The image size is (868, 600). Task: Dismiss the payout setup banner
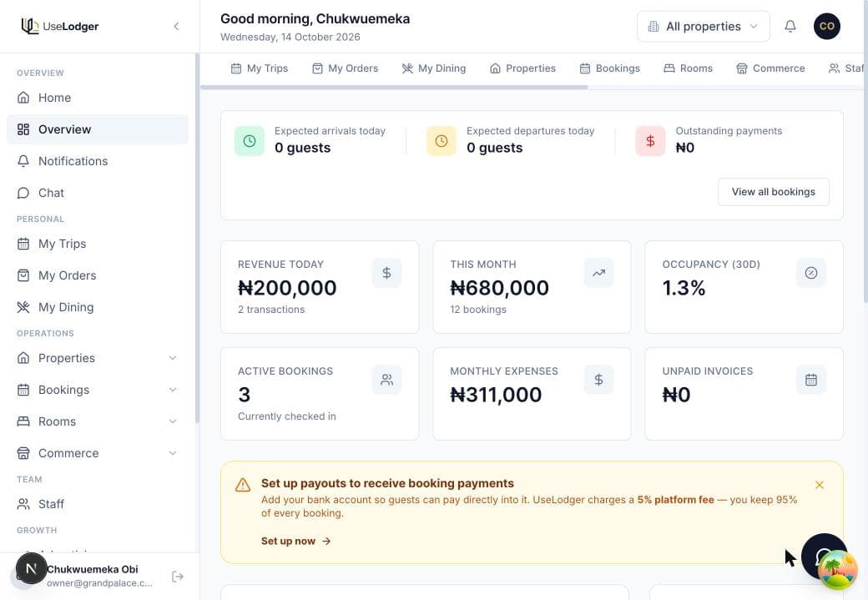coord(820,485)
